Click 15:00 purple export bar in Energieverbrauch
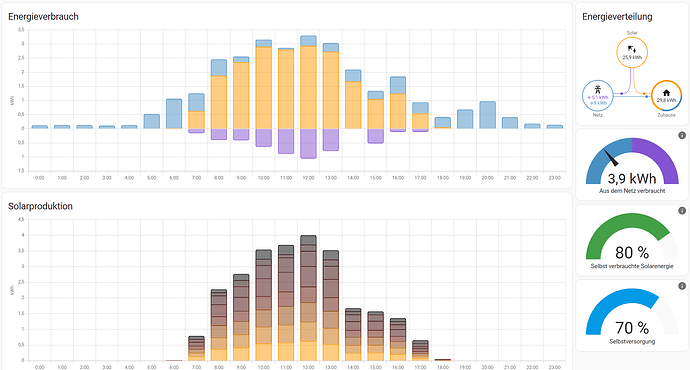This screenshot has height=370, width=690. click(x=375, y=136)
